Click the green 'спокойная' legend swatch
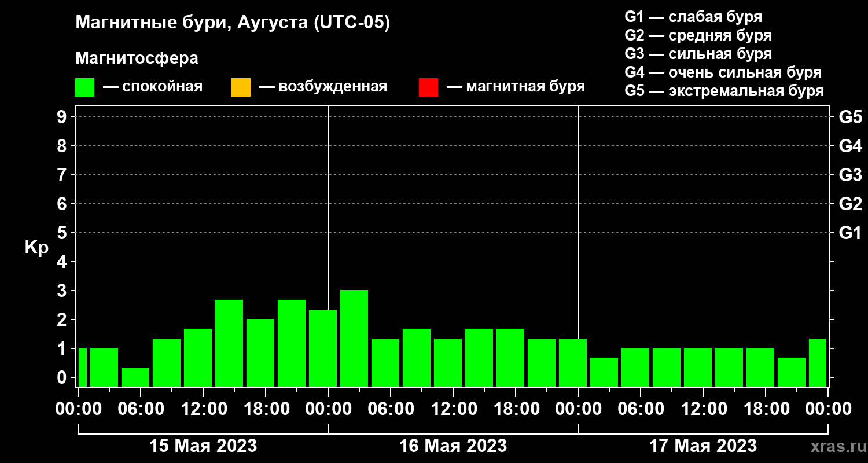Image resolution: width=868 pixels, height=463 pixels. [85, 87]
